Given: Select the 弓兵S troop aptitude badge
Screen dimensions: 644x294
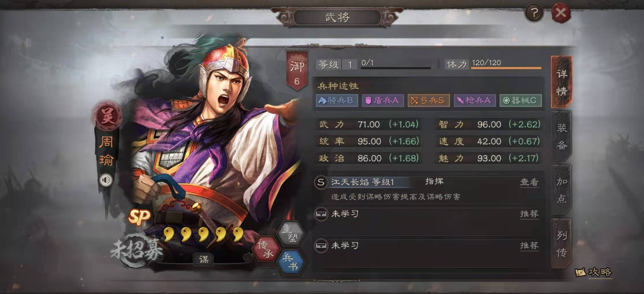Looking at the screenshot, I should 429,100.
